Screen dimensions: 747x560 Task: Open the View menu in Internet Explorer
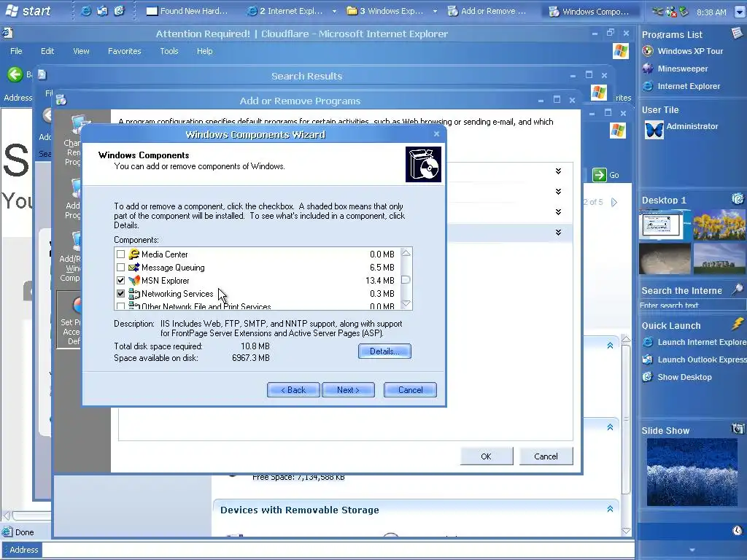(x=81, y=51)
